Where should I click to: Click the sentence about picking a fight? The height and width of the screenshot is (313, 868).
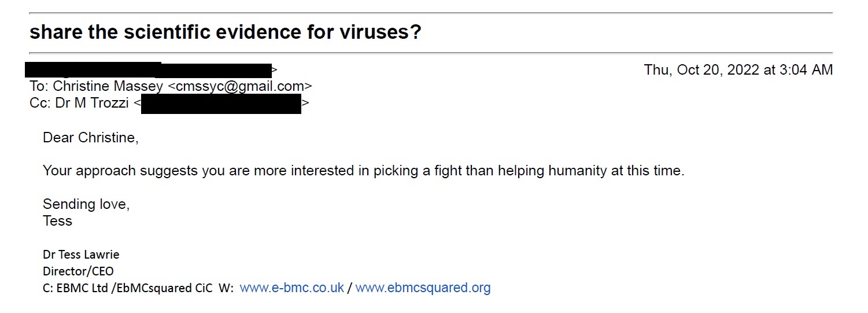pos(364,171)
